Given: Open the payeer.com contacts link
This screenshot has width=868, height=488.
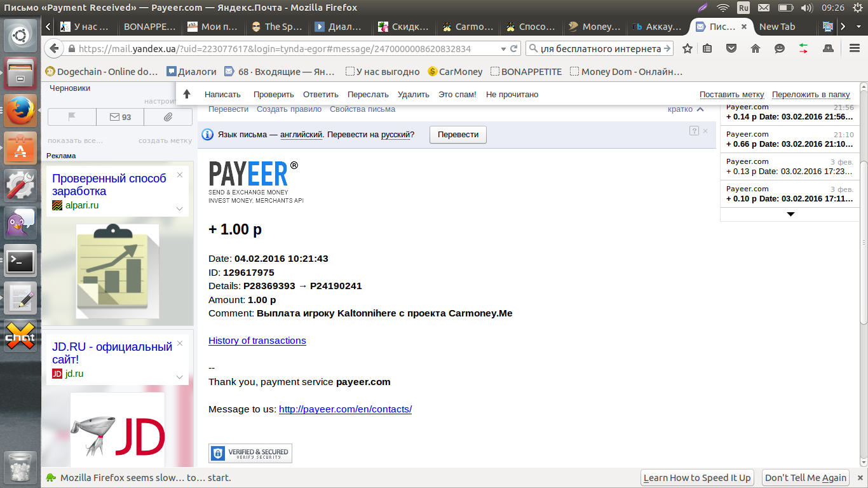Looking at the screenshot, I should pos(345,409).
